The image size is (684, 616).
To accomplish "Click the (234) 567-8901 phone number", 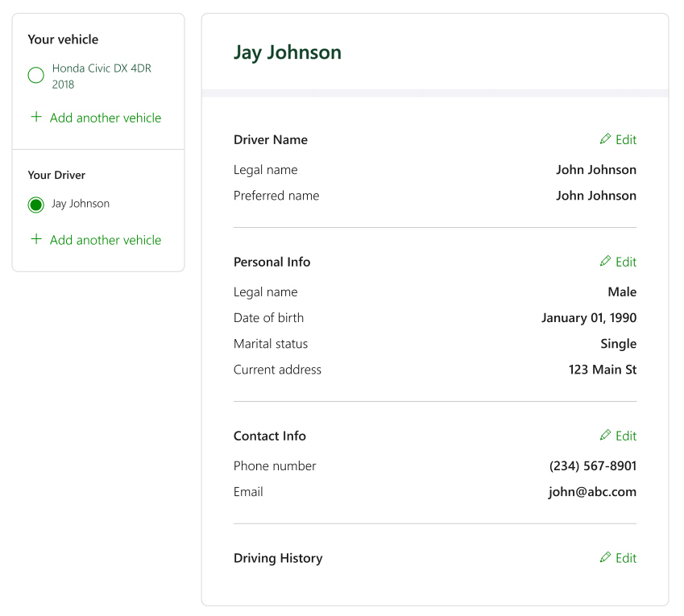I will (592, 466).
